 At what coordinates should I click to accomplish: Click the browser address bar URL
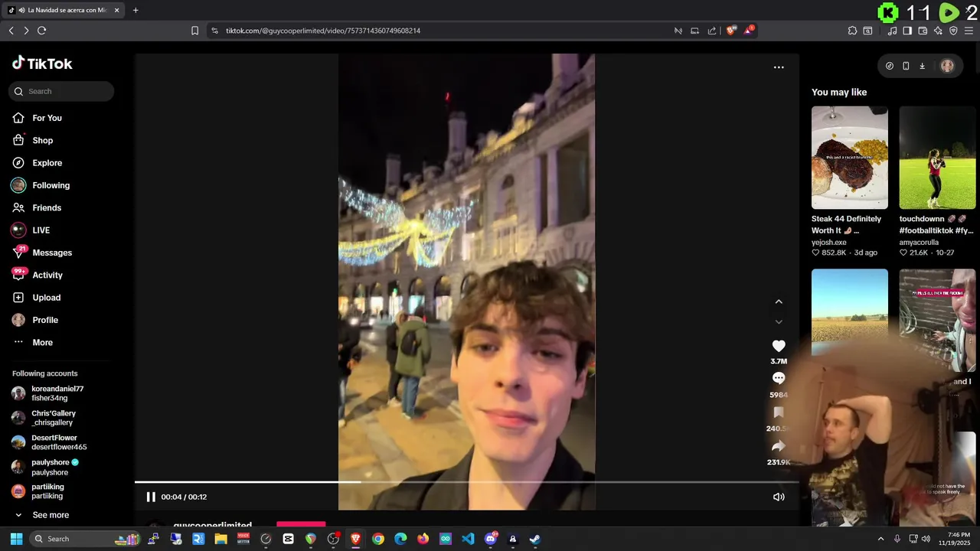[323, 31]
